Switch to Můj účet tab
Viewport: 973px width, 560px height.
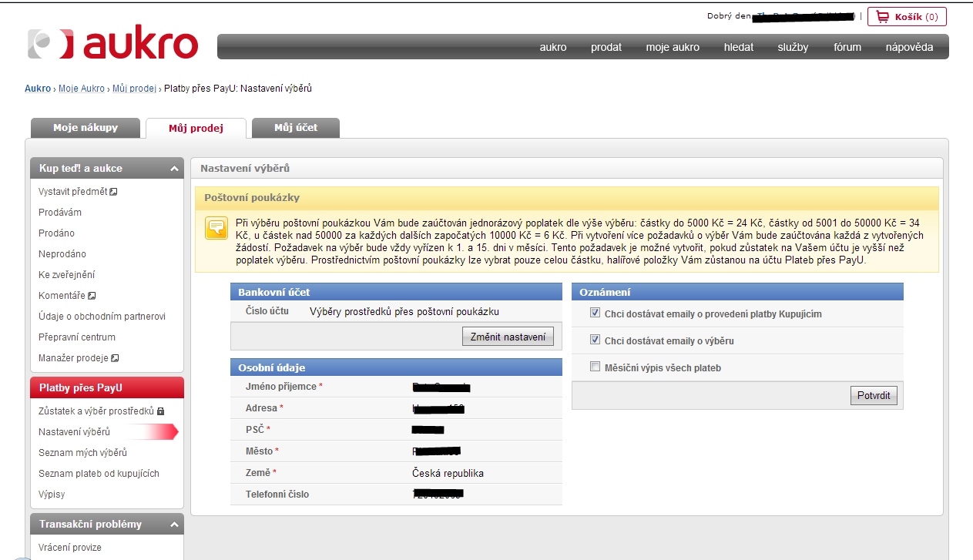[x=296, y=128]
